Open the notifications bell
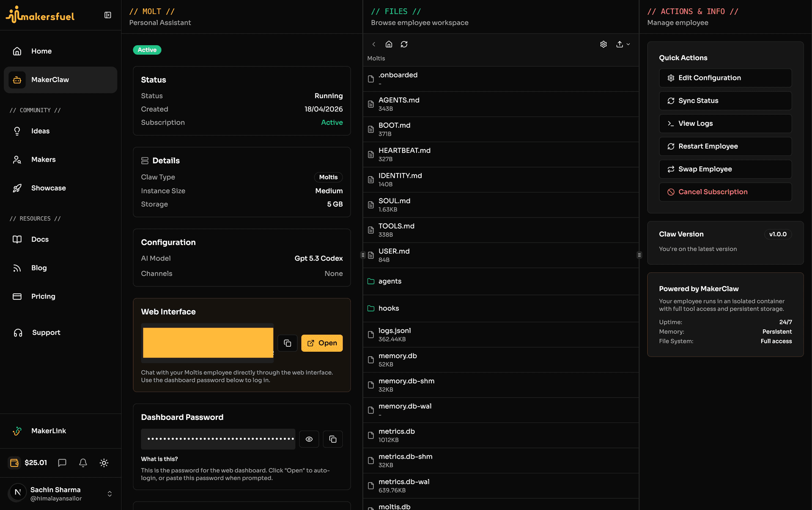This screenshot has width=812, height=510. 83,463
